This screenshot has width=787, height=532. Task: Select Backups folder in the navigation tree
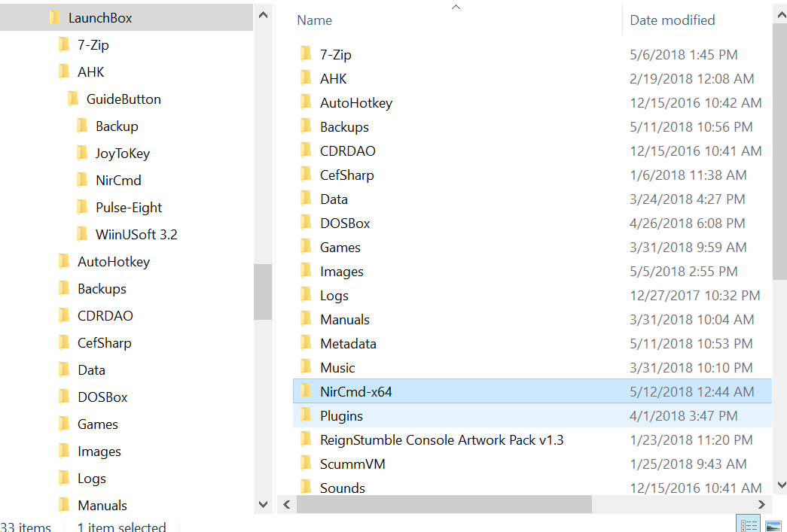[102, 289]
